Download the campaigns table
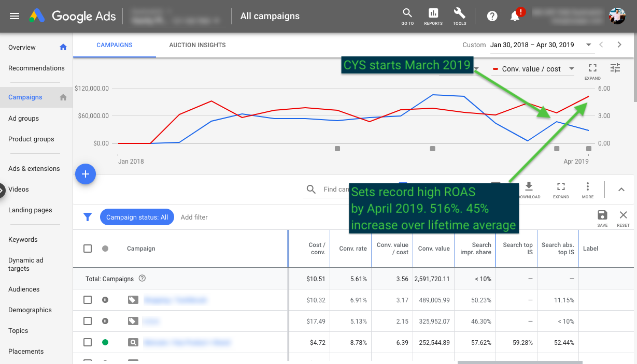Viewport: 637px width, 364px height. pyautogui.click(x=529, y=190)
